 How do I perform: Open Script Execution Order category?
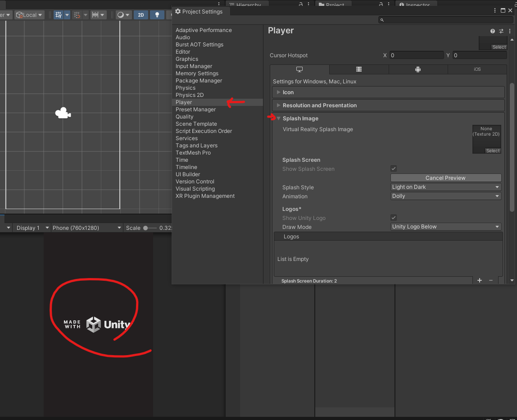(x=204, y=131)
